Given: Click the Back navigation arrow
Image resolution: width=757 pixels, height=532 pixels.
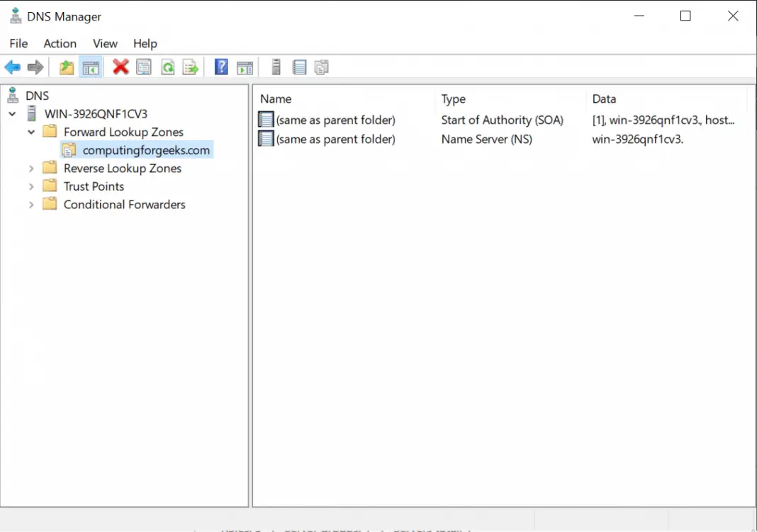Looking at the screenshot, I should (x=12, y=67).
